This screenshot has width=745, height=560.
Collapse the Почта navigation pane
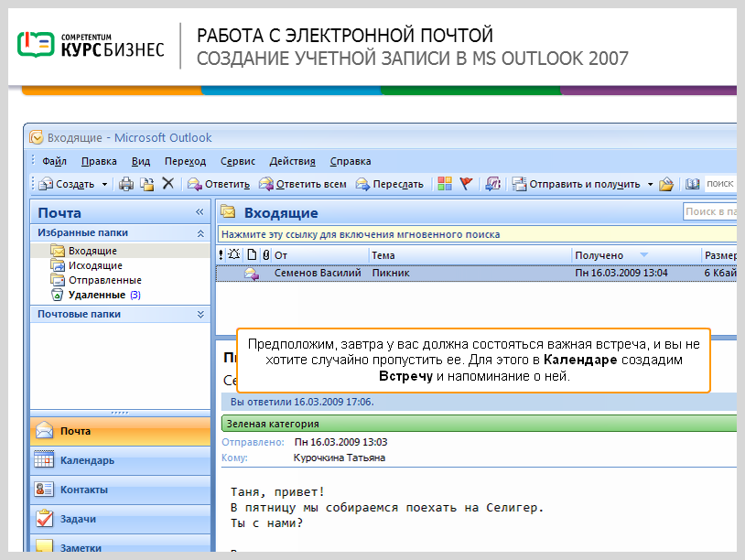200,212
